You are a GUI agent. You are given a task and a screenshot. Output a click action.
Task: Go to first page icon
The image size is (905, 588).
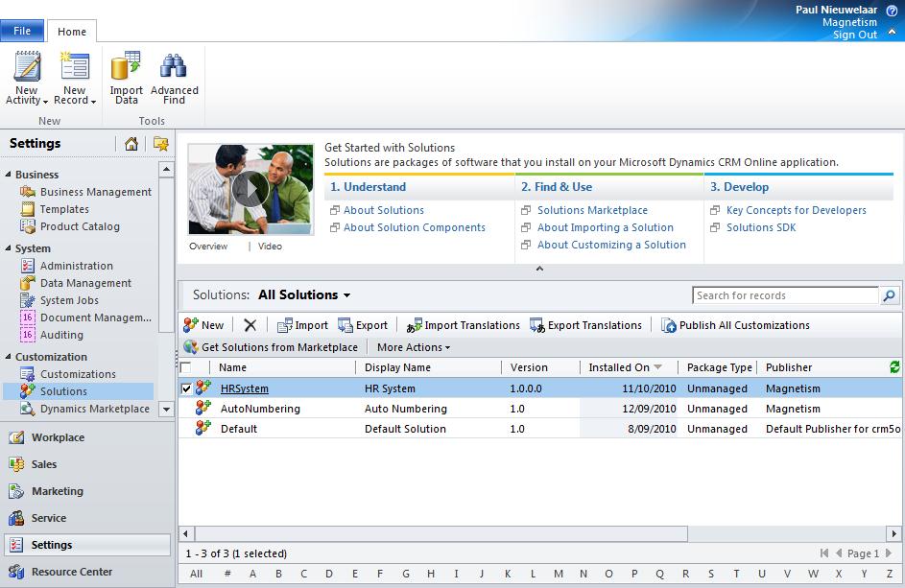pos(824,553)
